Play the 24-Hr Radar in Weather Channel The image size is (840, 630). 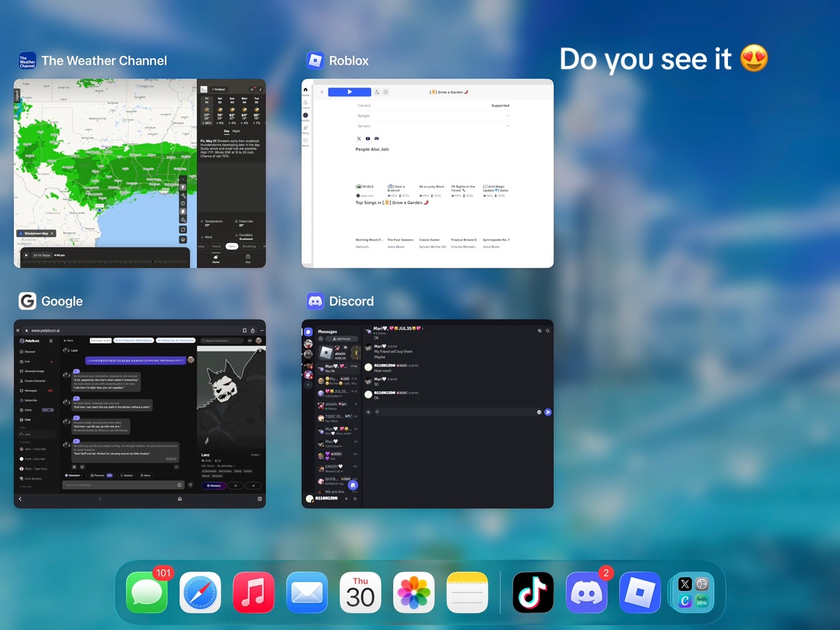tap(26, 255)
